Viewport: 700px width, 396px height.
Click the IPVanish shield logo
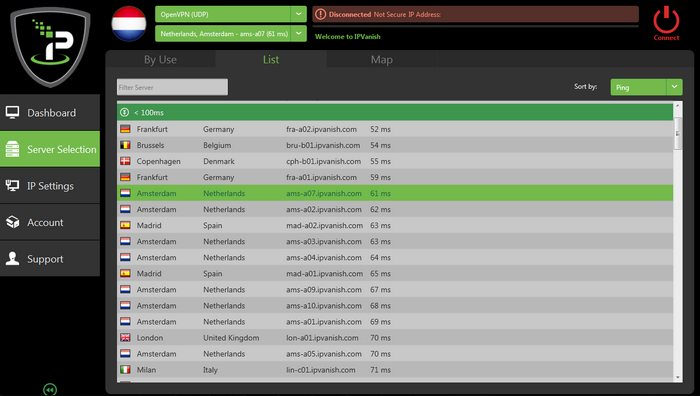50,46
